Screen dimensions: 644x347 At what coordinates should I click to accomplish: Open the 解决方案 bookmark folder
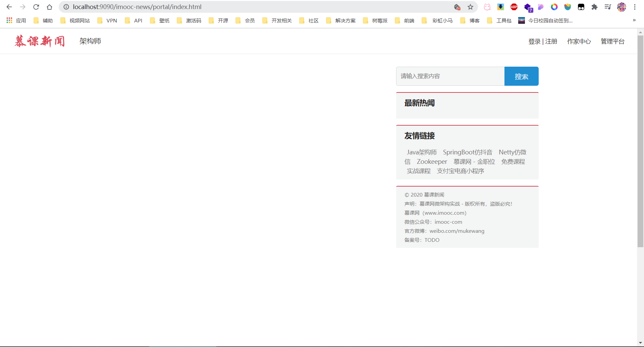[341, 20]
